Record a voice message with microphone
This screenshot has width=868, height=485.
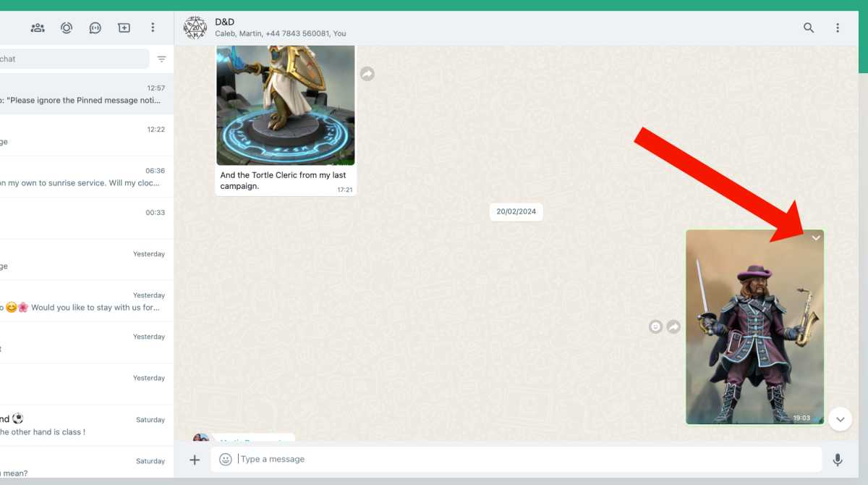click(838, 460)
